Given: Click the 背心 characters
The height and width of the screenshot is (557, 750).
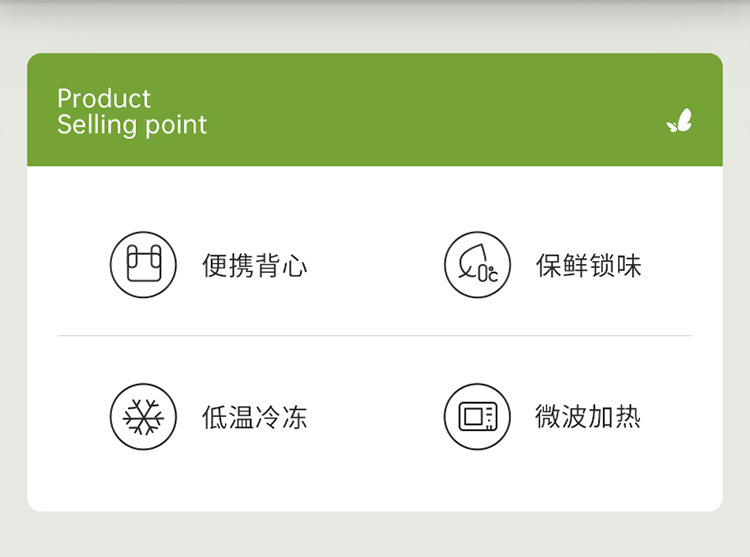Looking at the screenshot, I should tap(281, 265).
